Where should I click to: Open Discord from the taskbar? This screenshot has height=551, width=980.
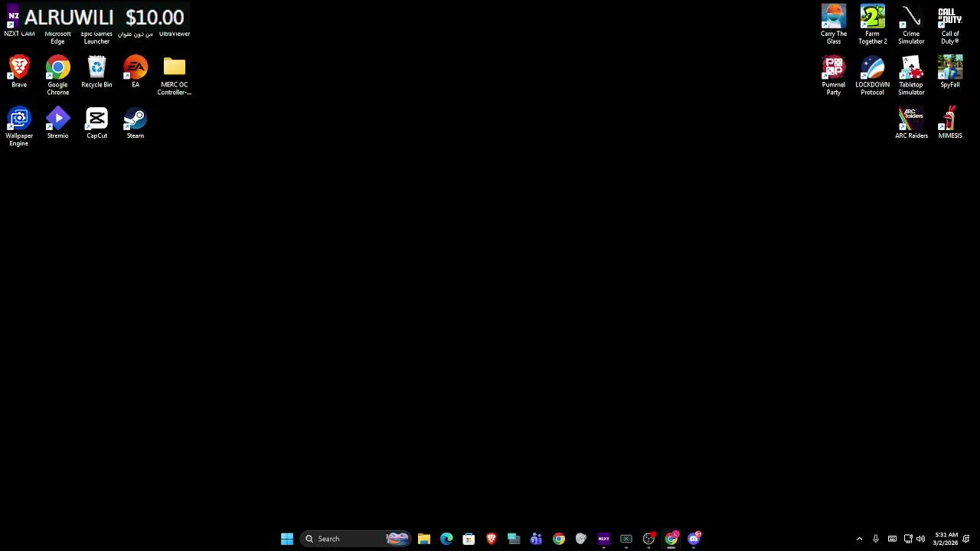point(694,539)
